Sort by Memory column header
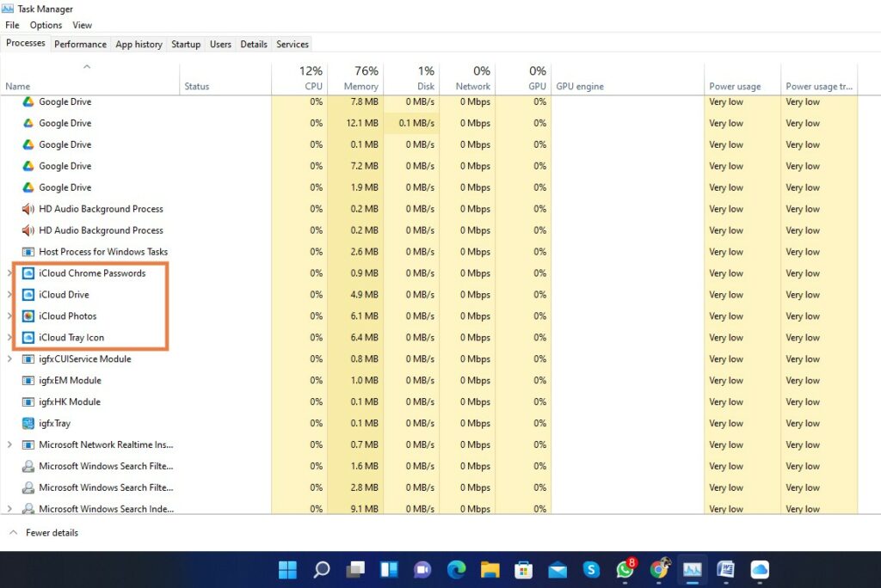881x588 pixels. pyautogui.click(x=355, y=79)
